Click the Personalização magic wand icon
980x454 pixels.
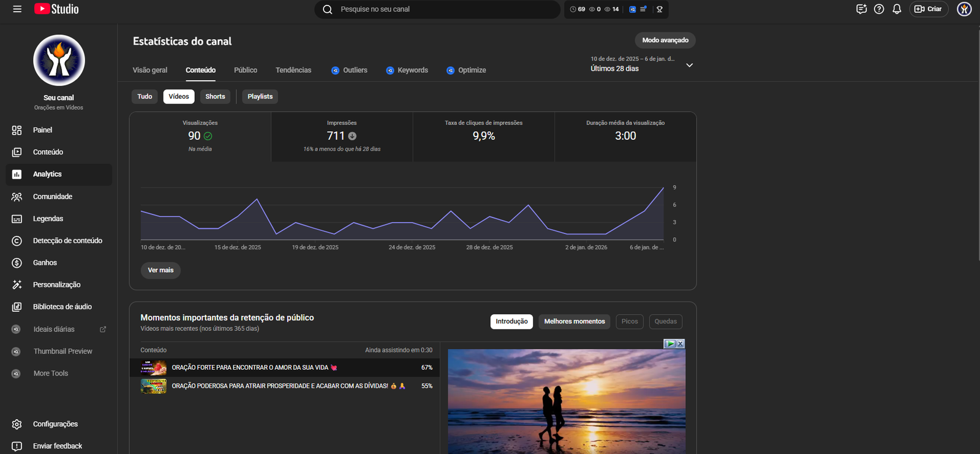pos(17,285)
